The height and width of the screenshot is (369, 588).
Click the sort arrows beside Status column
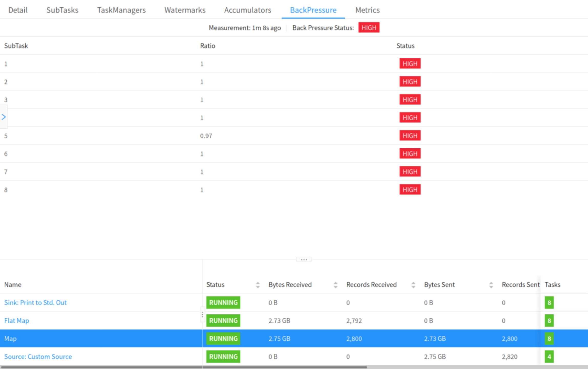point(258,285)
